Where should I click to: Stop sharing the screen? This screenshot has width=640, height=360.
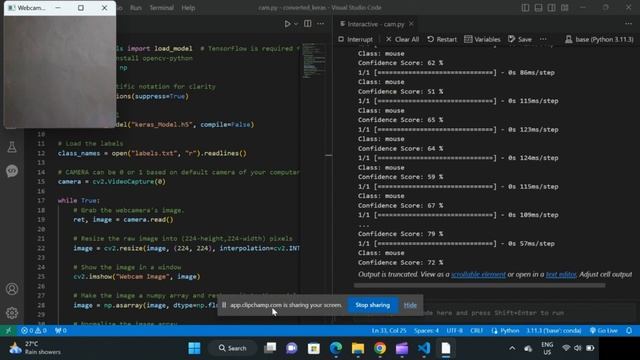[x=372, y=305]
